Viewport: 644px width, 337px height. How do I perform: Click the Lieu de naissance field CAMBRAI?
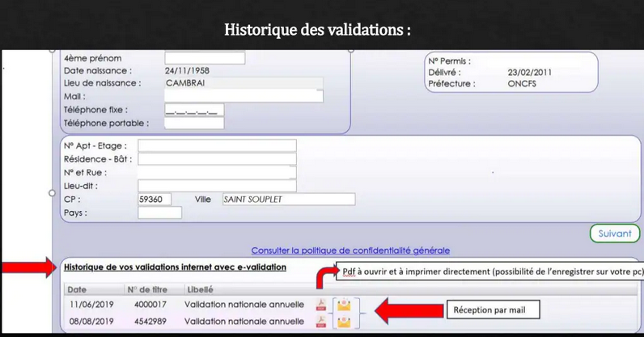244,83
